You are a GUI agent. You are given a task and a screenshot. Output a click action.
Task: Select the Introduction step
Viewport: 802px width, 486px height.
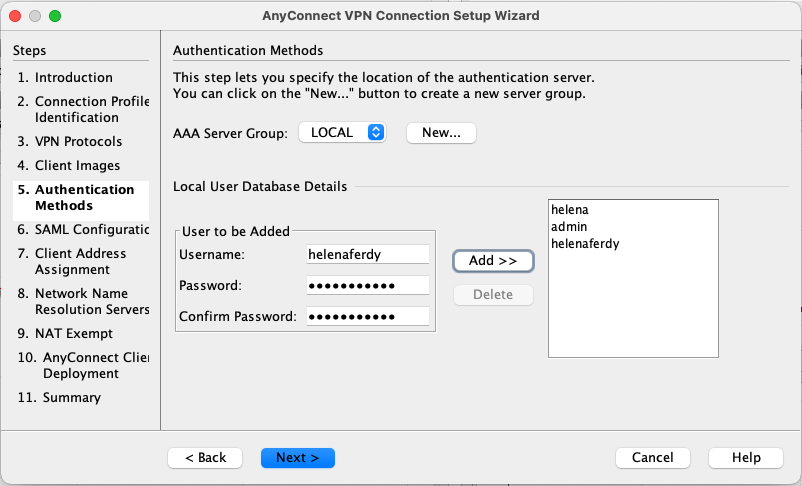73,77
